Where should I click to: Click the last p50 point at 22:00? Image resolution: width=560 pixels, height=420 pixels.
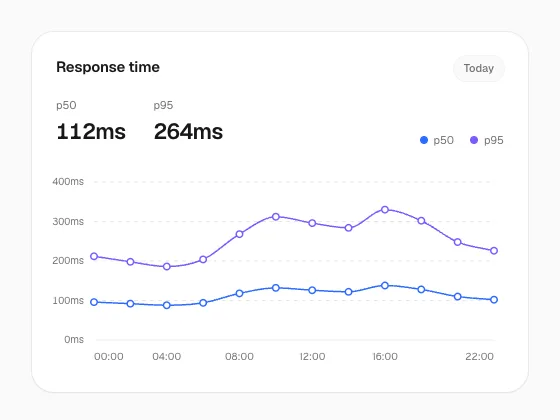point(494,300)
